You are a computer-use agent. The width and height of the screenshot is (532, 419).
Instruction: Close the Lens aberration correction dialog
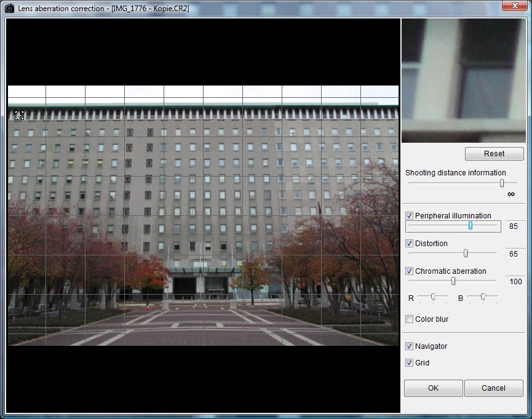pyautogui.click(x=514, y=6)
